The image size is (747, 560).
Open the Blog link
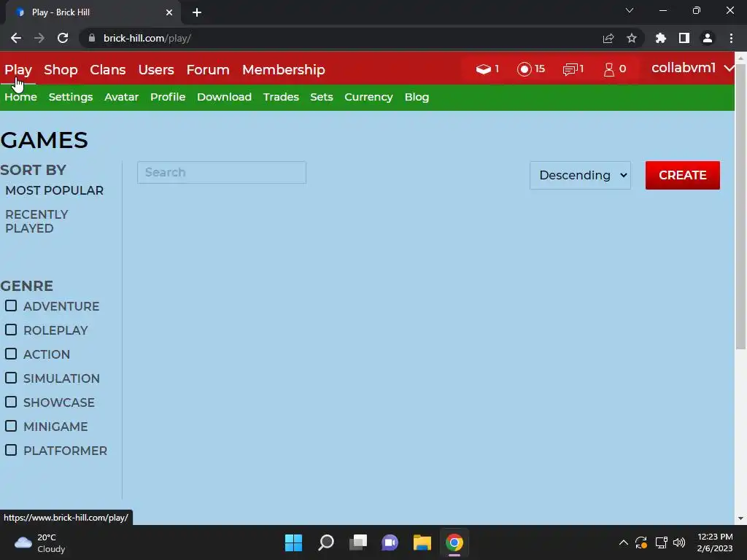point(417,97)
